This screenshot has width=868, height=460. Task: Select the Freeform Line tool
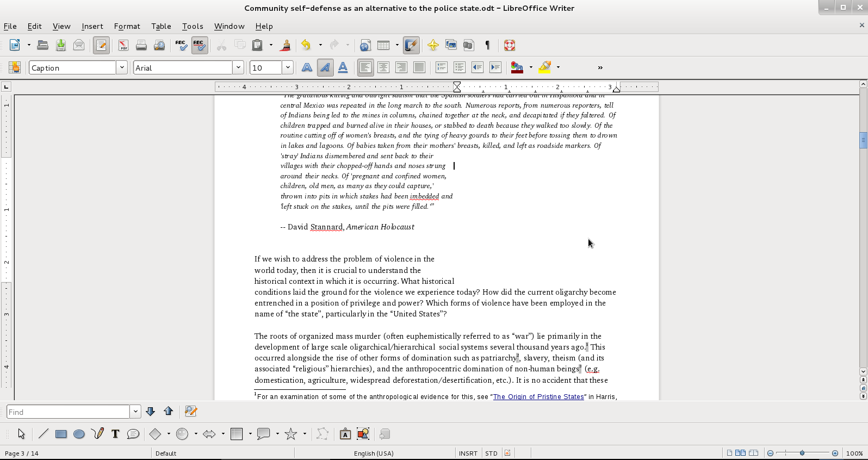(x=97, y=433)
